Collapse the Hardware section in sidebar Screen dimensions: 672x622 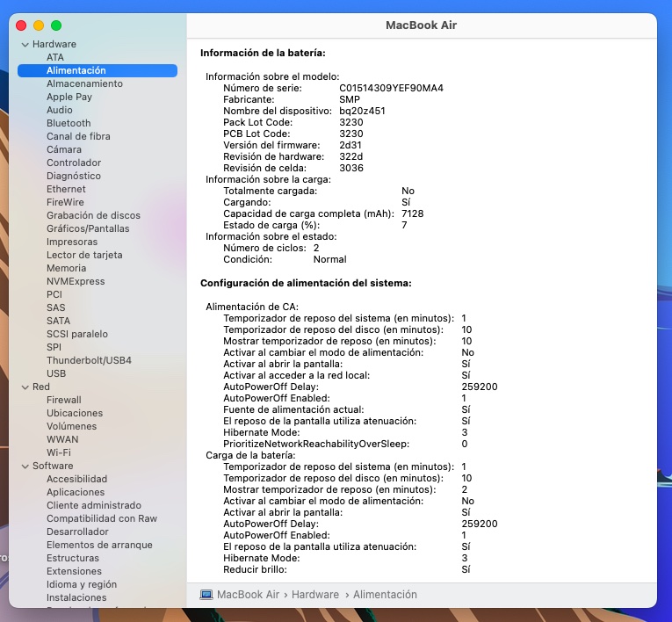(25, 44)
